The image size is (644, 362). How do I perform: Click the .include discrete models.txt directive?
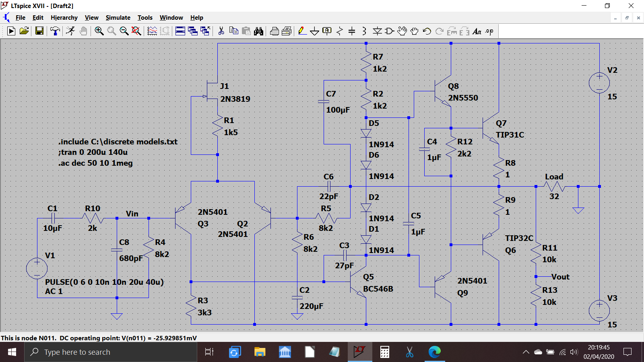pos(118,142)
